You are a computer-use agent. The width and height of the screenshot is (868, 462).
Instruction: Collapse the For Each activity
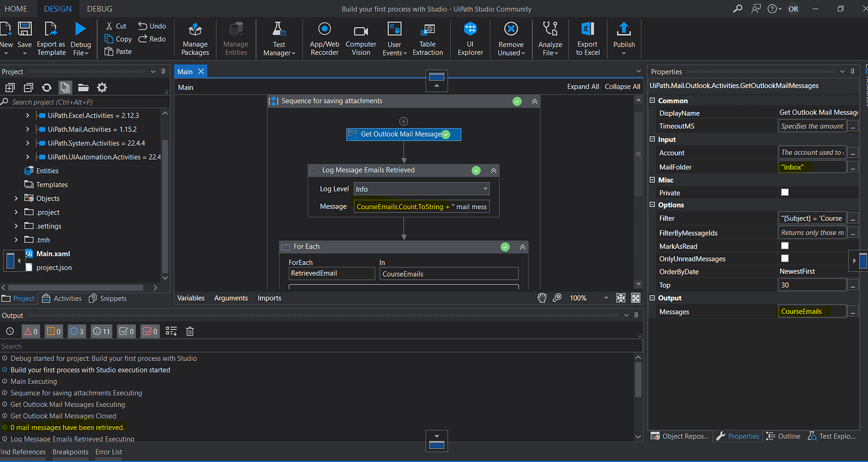(523, 247)
